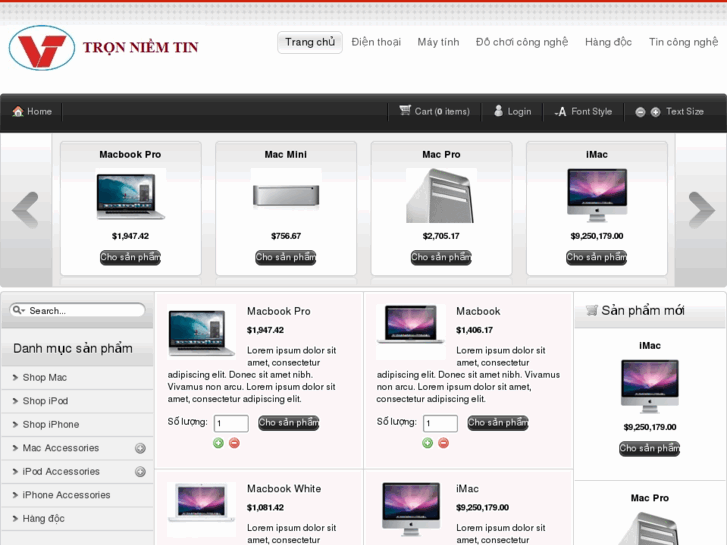Decrease Macbook Pro quantity red minus
Screen dimensions: 727x545
click(234, 443)
